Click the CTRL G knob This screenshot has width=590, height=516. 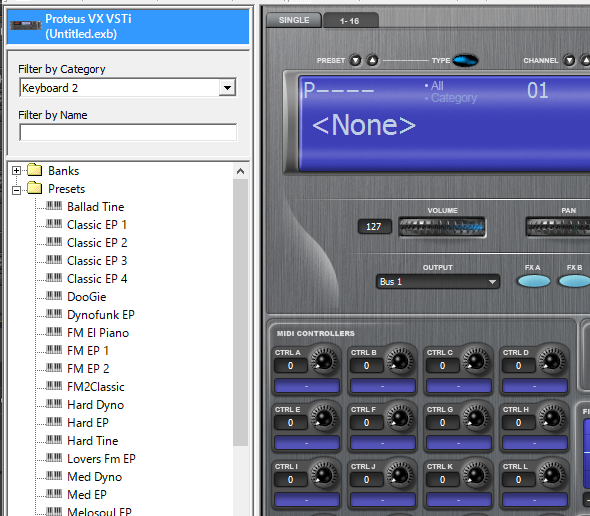pyautogui.click(x=476, y=417)
